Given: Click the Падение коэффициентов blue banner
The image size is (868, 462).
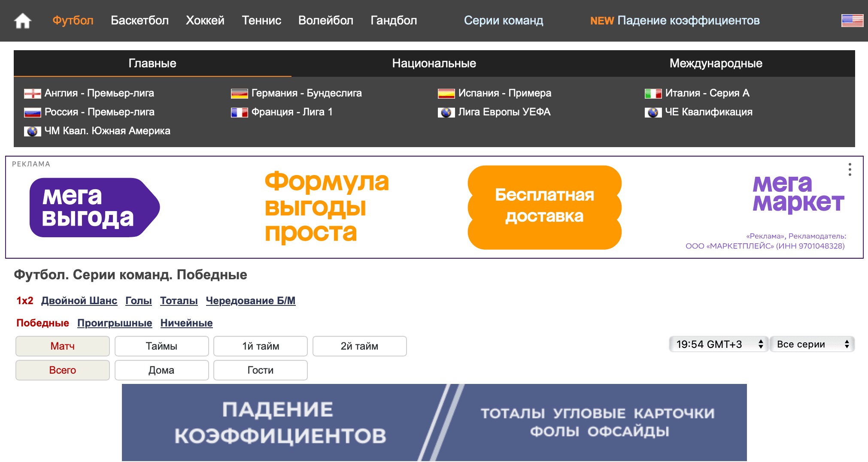Looking at the screenshot, I should 434,423.
